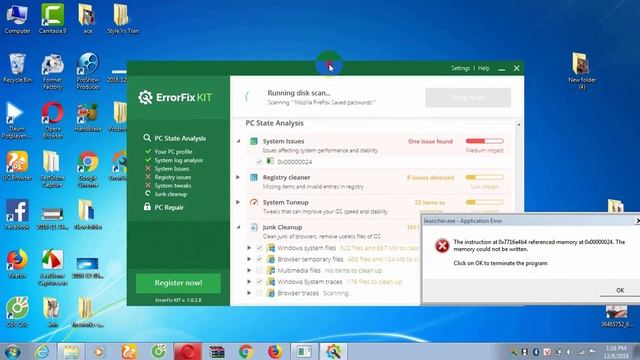Click the PC State Analysis scrollbar up arrow
The width and height of the screenshot is (640, 360).
519,124
